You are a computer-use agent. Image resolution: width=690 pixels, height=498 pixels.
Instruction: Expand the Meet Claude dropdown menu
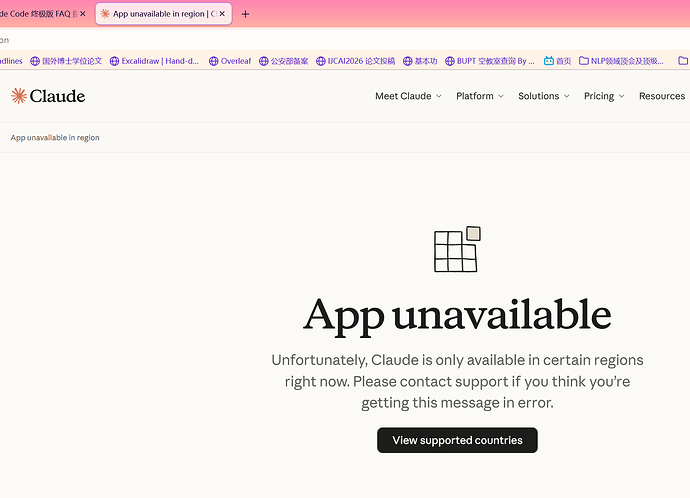[408, 96]
